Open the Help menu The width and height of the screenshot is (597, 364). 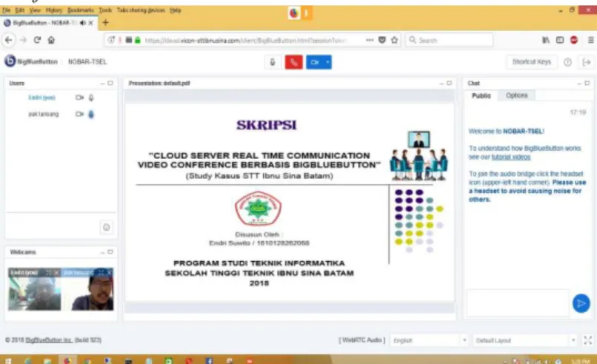(175, 10)
